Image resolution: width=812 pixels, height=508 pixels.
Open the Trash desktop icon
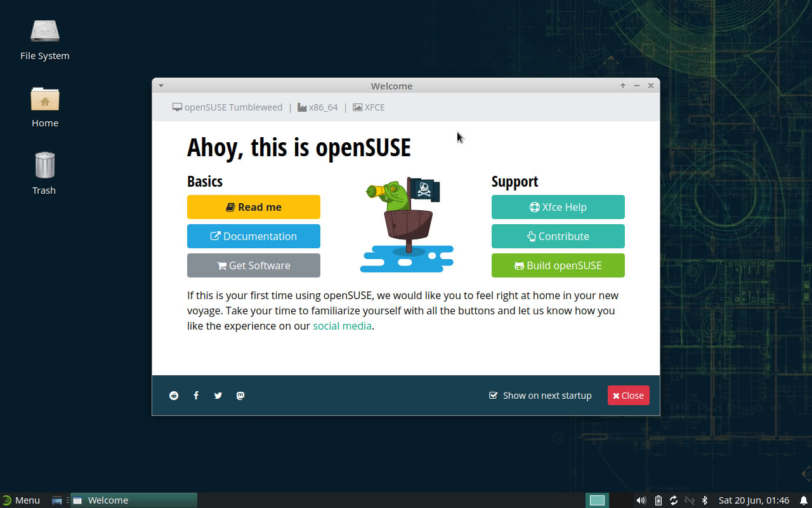44,173
